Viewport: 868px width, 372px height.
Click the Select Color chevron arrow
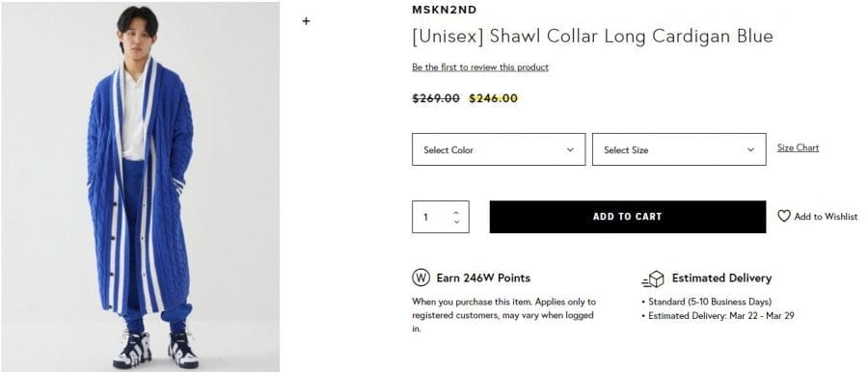[x=570, y=150]
